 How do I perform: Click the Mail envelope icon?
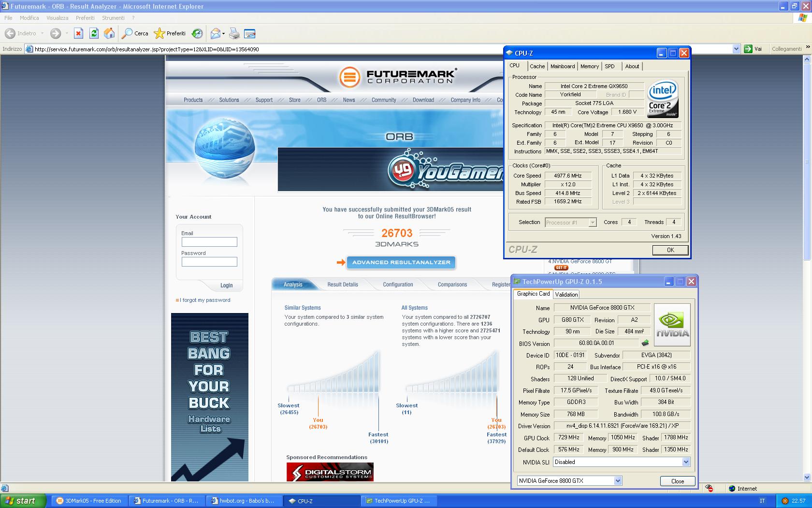click(x=215, y=33)
